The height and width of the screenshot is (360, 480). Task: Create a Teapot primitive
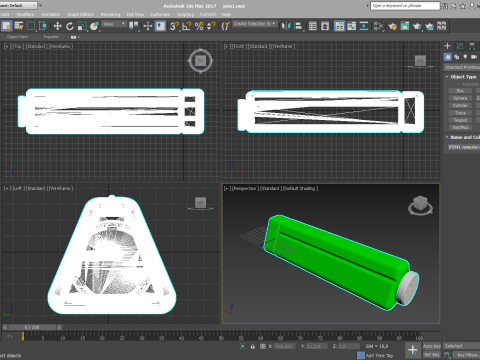(x=460, y=120)
